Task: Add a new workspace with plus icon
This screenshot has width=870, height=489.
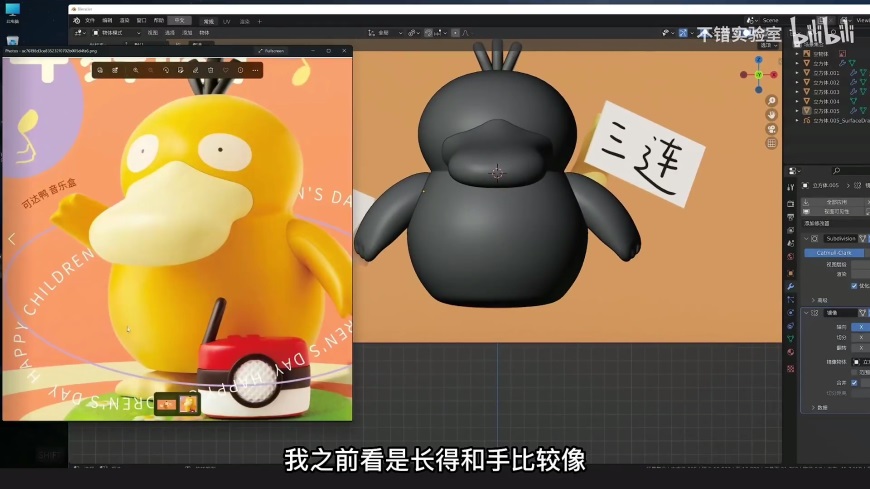Action: pos(259,22)
